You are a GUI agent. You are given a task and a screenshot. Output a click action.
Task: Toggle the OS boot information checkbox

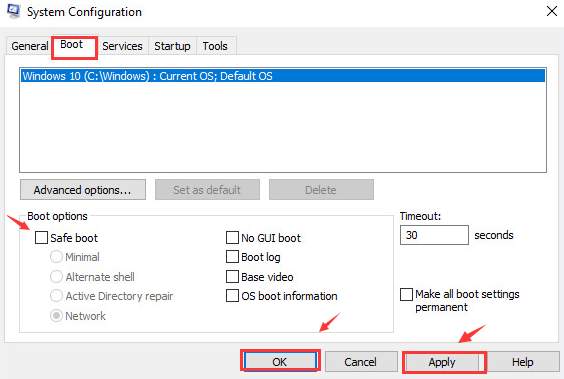232,296
